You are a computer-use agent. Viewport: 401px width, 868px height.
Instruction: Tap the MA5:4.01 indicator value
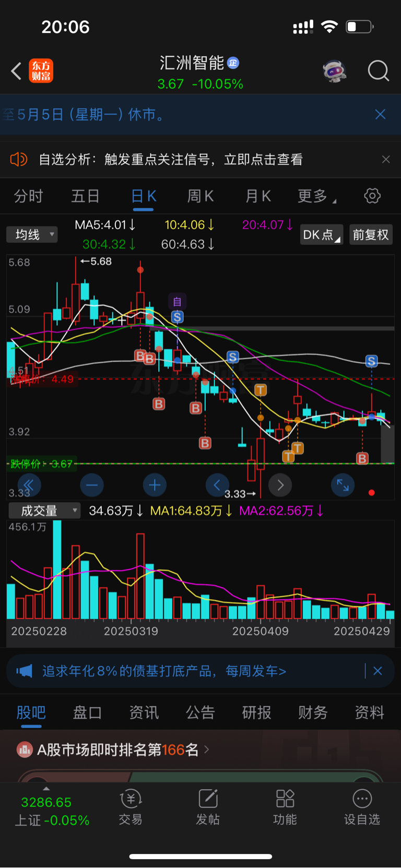pos(105,225)
